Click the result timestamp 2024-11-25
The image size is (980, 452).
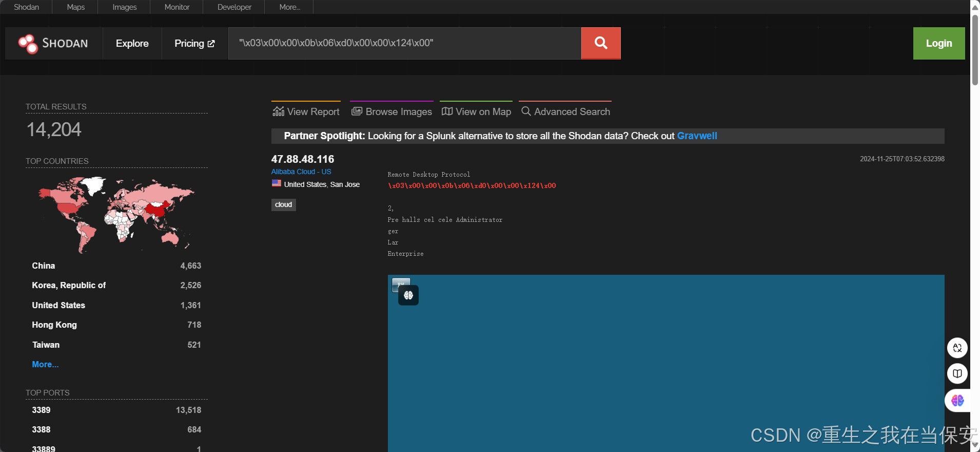pos(902,159)
